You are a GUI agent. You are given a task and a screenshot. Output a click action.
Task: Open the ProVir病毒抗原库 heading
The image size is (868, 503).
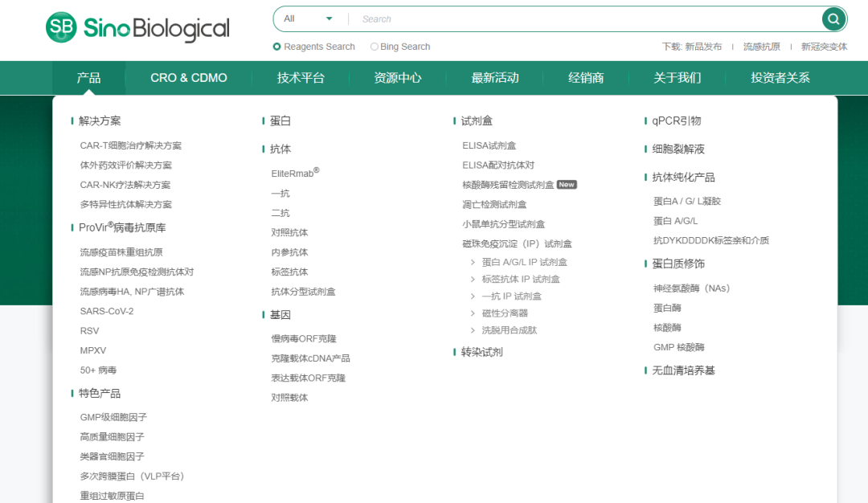tap(122, 227)
